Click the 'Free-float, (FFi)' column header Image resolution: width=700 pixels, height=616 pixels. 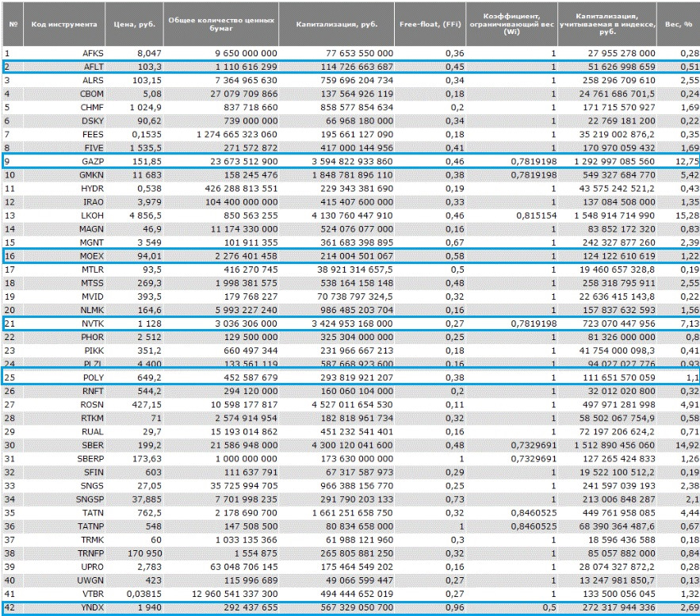[430, 24]
